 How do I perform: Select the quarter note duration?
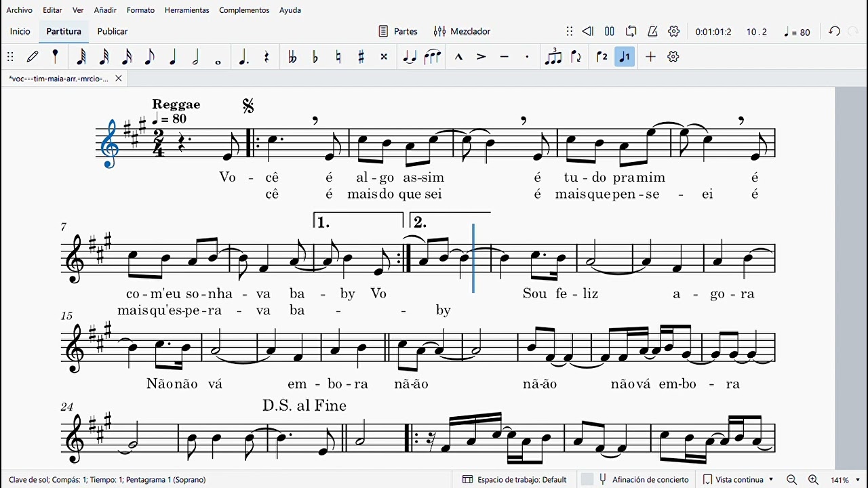click(x=172, y=57)
